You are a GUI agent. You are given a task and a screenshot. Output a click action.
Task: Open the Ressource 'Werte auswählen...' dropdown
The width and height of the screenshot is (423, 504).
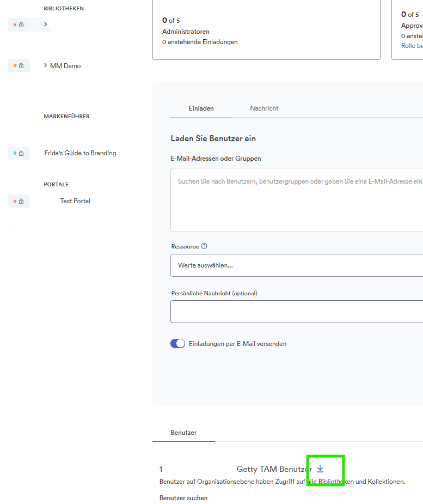point(297,265)
